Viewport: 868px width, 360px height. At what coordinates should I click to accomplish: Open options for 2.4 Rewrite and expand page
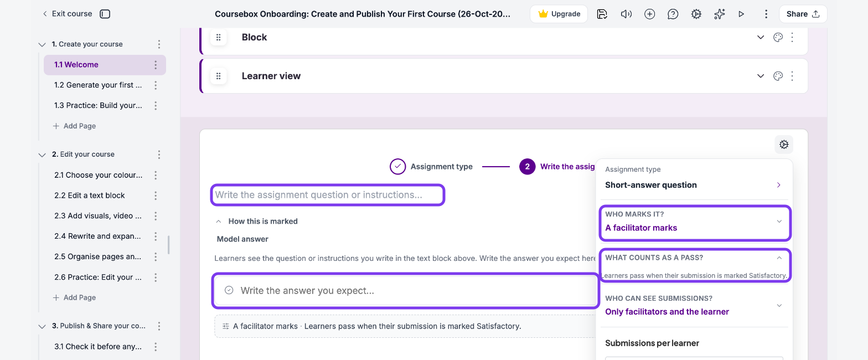click(x=156, y=236)
